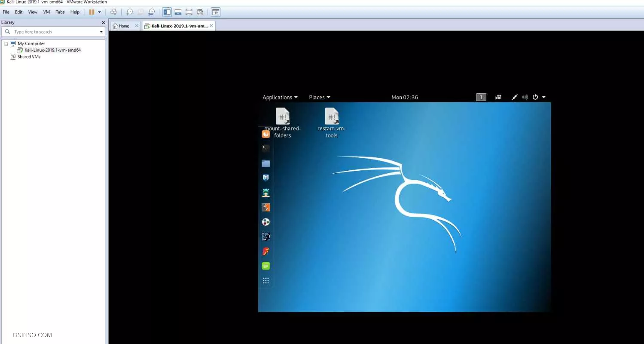Open the View menu

pos(33,12)
